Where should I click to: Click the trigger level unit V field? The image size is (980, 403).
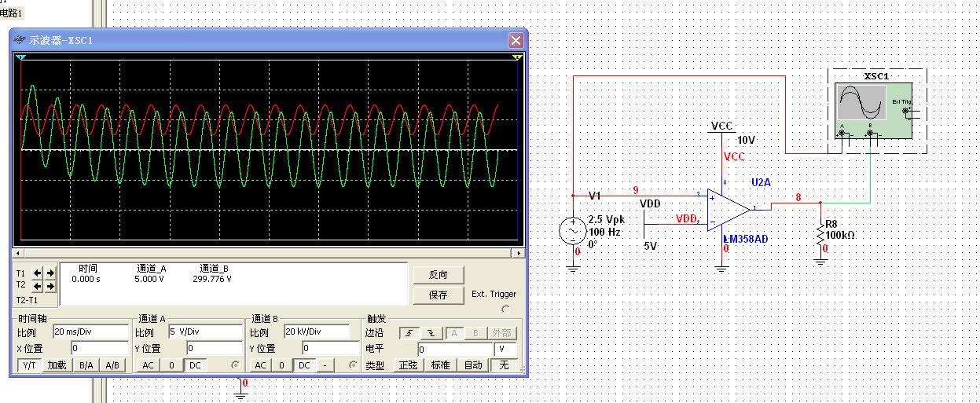click(x=505, y=349)
